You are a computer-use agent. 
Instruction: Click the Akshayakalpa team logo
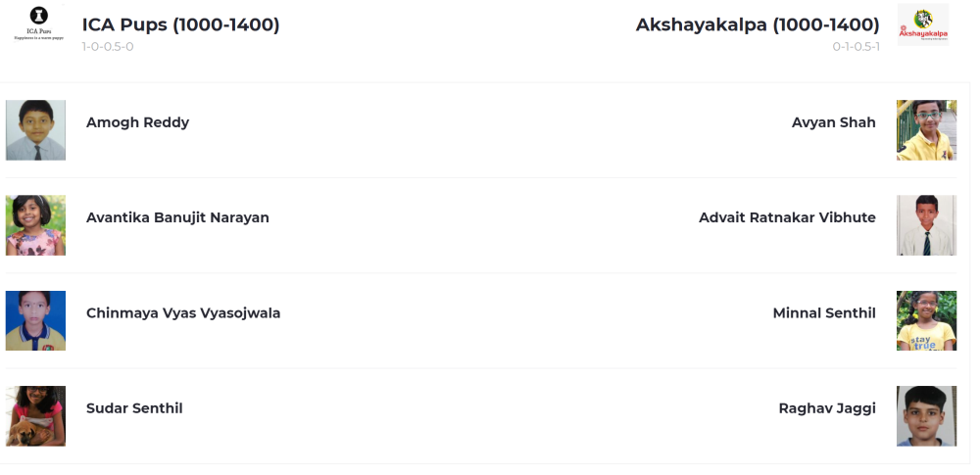click(922, 24)
